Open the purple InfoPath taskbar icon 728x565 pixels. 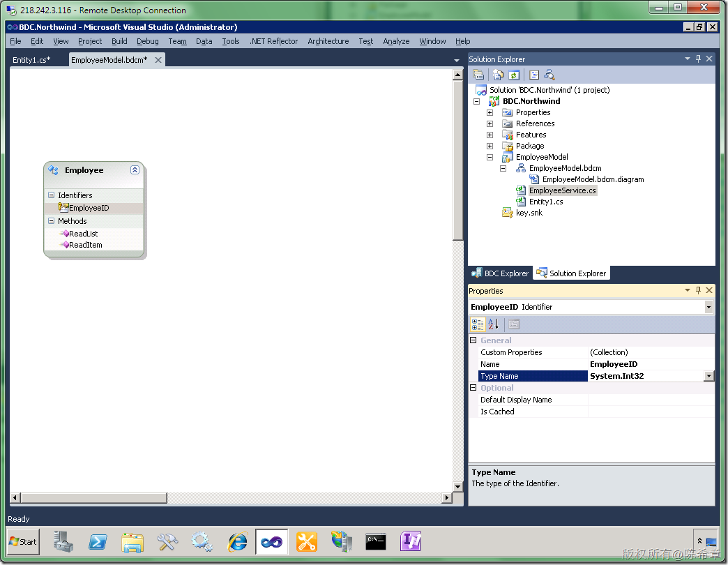[411, 542]
